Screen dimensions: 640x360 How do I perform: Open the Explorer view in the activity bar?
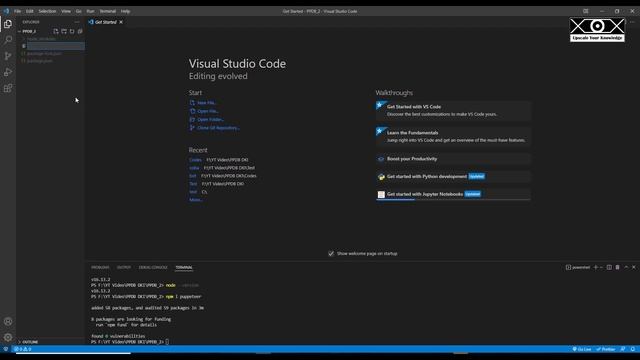point(8,24)
